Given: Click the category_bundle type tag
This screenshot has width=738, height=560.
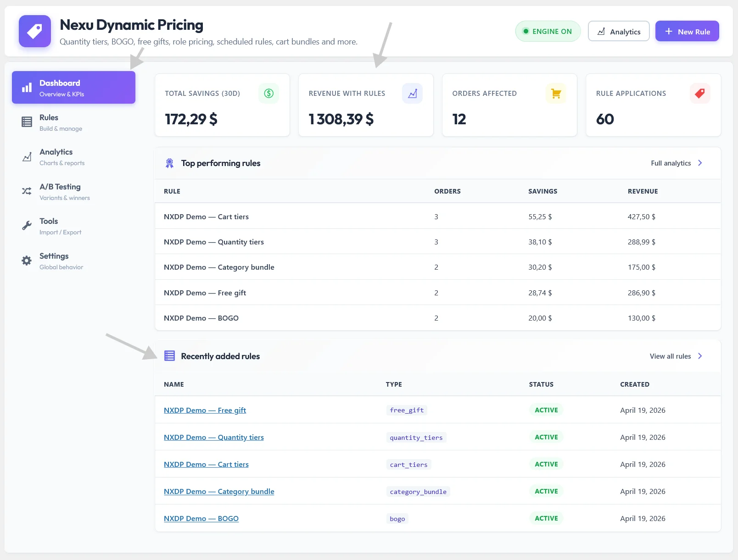Looking at the screenshot, I should [x=418, y=492].
